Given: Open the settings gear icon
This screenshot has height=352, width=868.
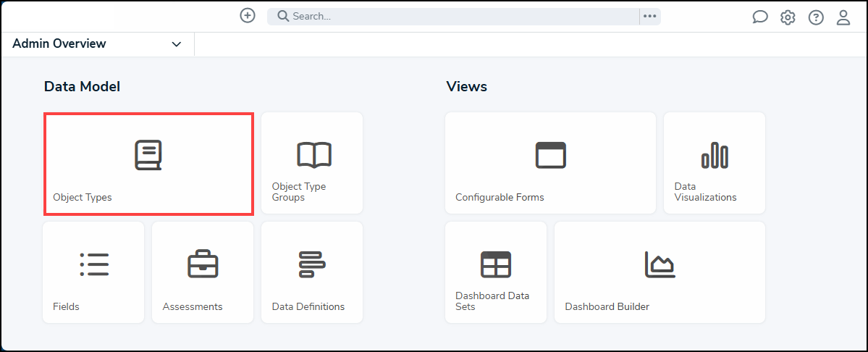Looking at the screenshot, I should [787, 17].
